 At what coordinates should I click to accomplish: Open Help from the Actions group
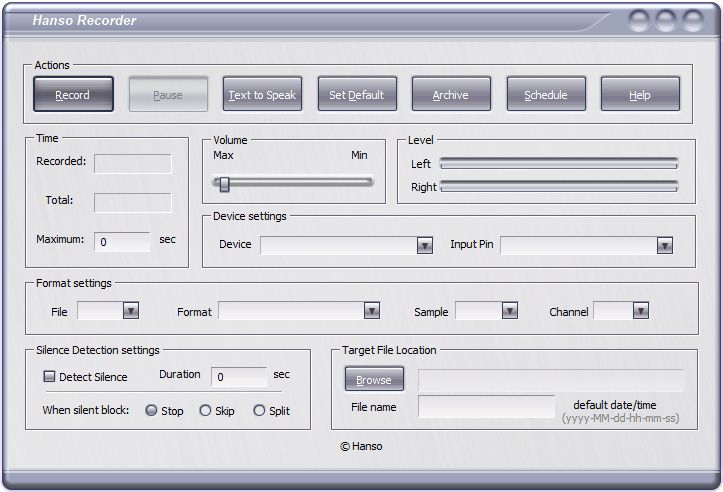coord(640,94)
